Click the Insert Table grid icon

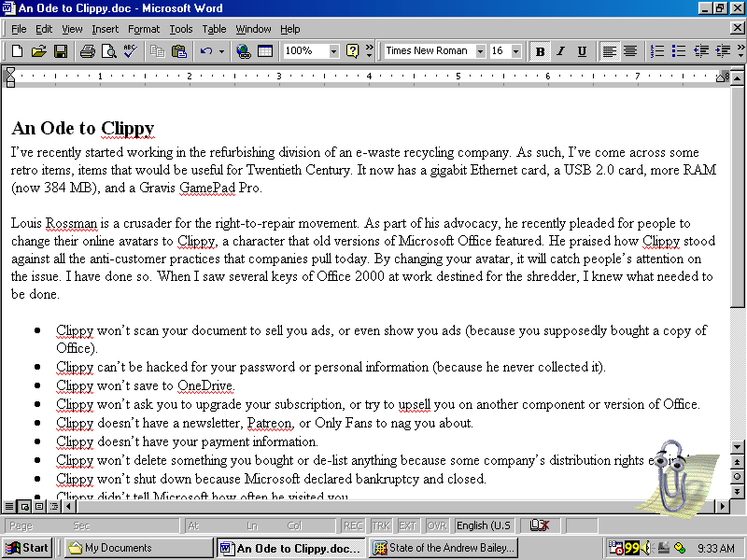[265, 51]
